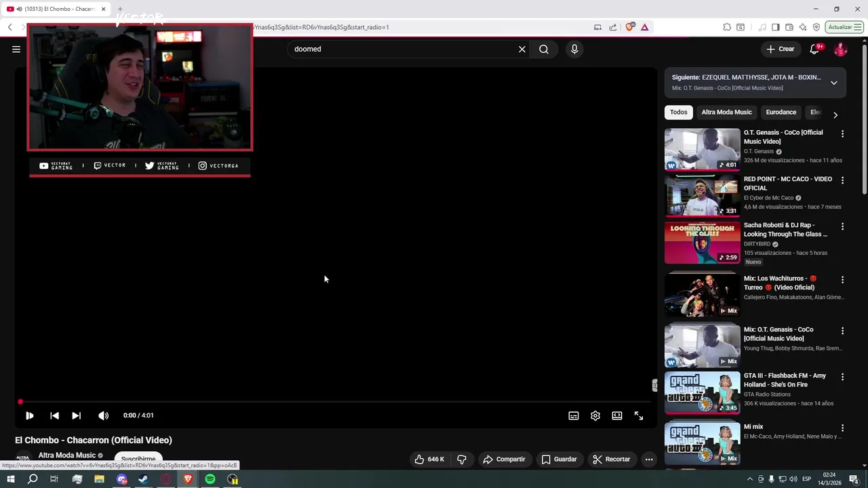Viewport: 868px width, 488px height.
Task: Subscribe to Altra Moda Music
Action: [x=138, y=459]
